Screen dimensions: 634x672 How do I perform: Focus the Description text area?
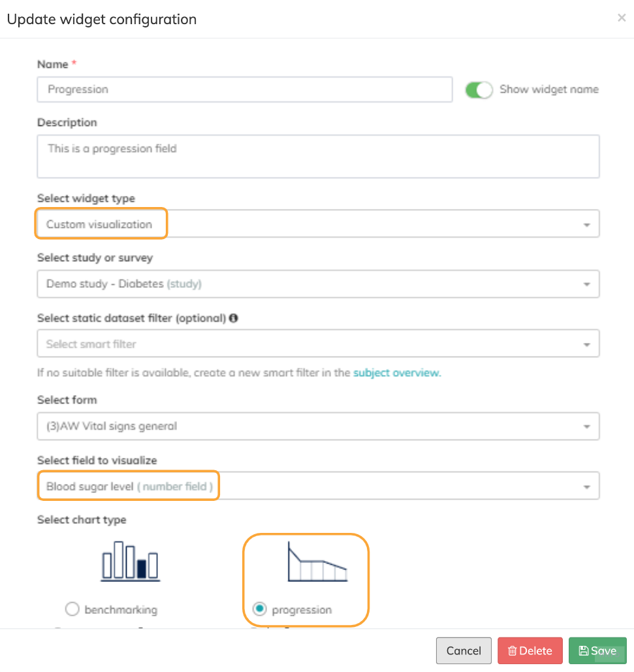pos(318,156)
